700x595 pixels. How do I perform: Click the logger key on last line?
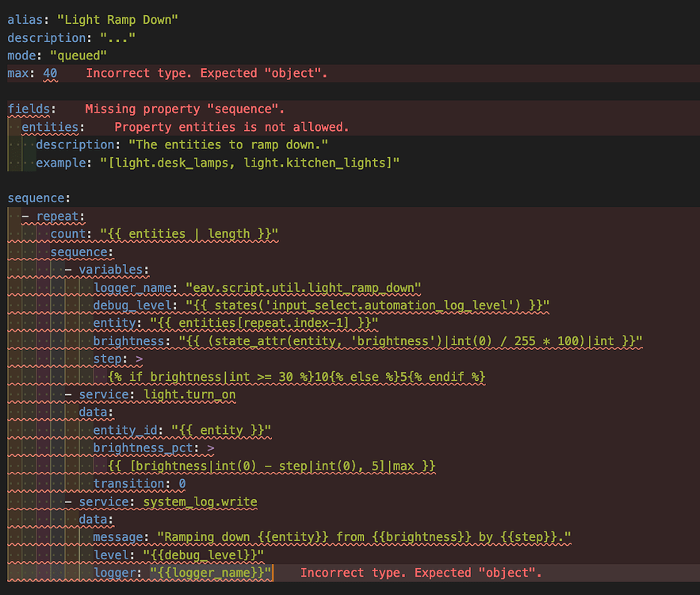[x=114, y=573]
